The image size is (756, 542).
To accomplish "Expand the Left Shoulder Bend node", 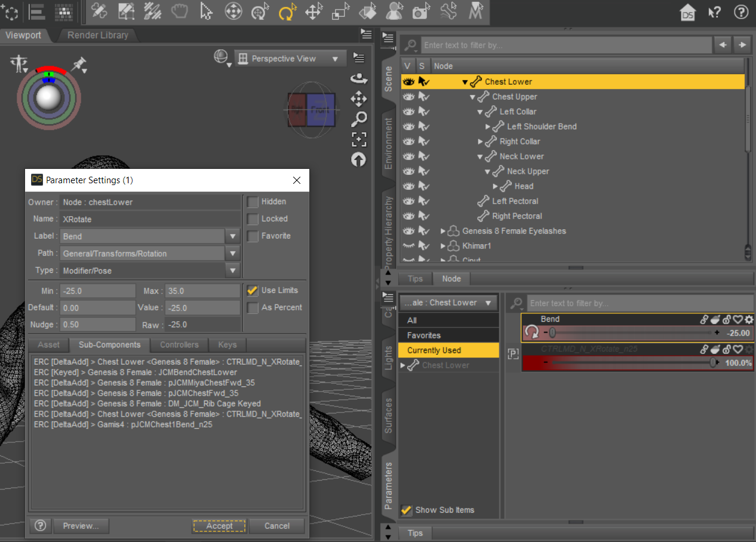I will (488, 127).
